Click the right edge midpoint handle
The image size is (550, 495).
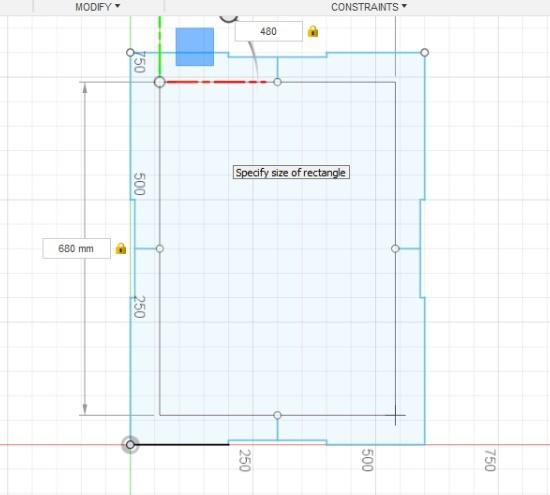(395, 249)
